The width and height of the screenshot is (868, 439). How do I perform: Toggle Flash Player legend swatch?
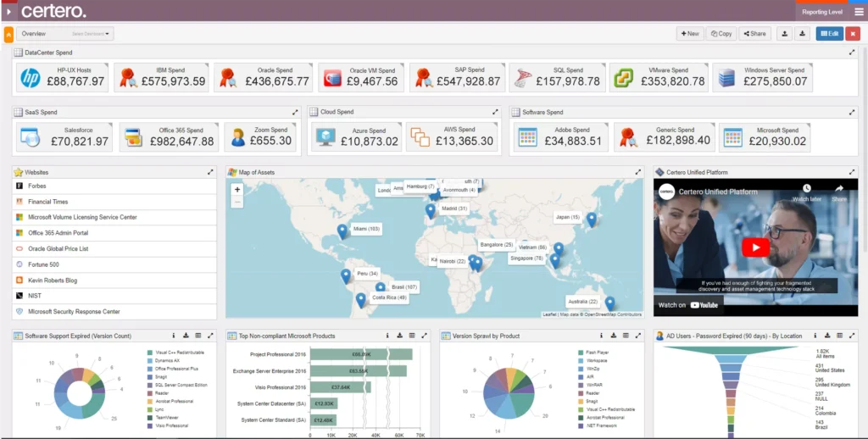(581, 353)
